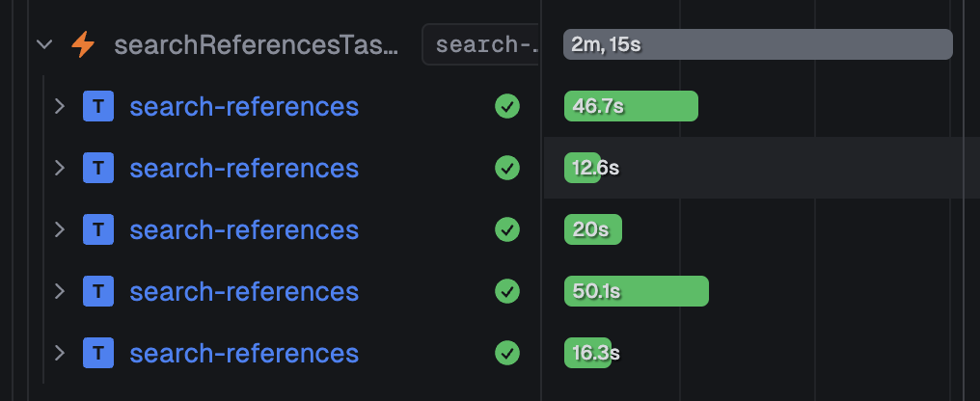The image size is (980, 401).
Task: Click the green success checkmark on the 46.7s row
Action: tap(507, 106)
